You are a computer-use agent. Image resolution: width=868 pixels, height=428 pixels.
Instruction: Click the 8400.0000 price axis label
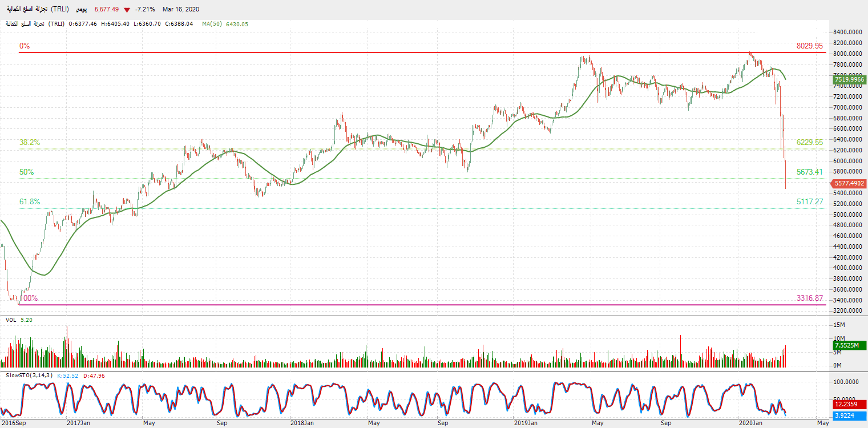coord(847,32)
